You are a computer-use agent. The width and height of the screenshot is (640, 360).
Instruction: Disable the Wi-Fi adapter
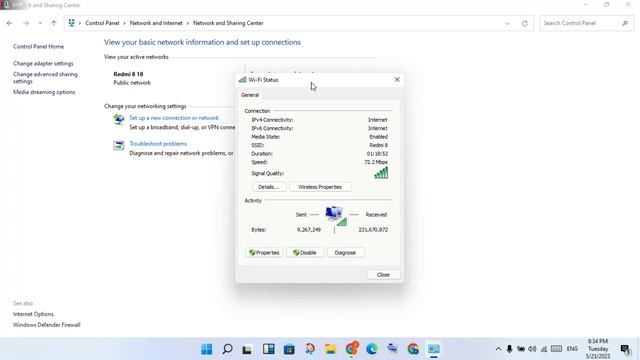pyautogui.click(x=304, y=253)
